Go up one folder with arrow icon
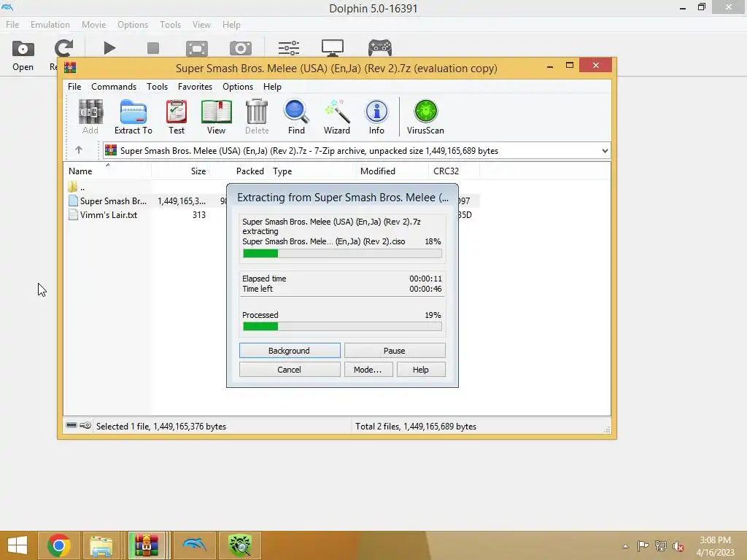The image size is (747, 560). (79, 150)
